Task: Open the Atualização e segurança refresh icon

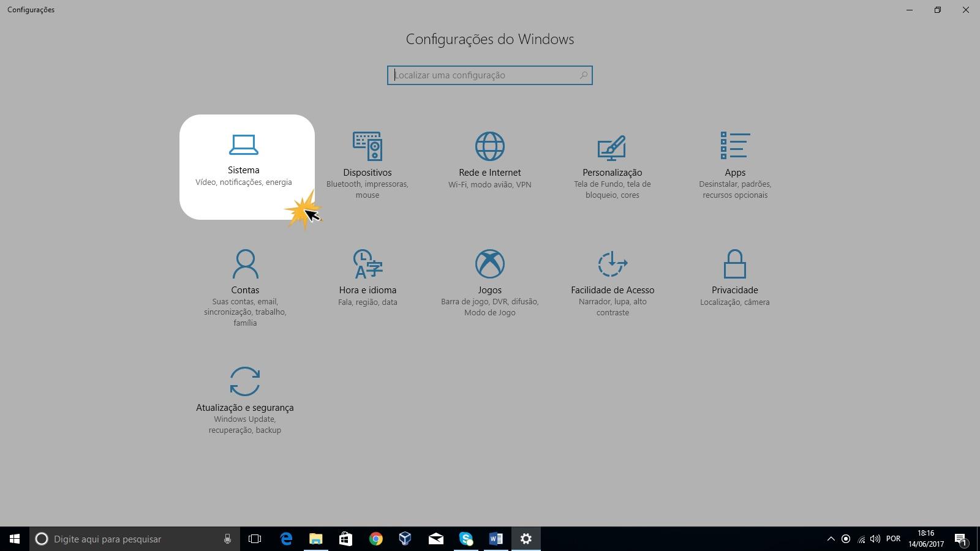Action: click(x=245, y=381)
